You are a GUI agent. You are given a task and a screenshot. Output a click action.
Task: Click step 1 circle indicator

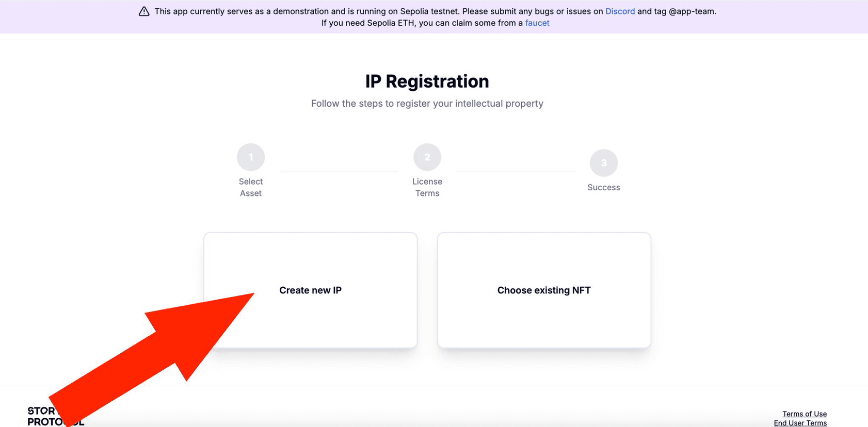point(251,157)
